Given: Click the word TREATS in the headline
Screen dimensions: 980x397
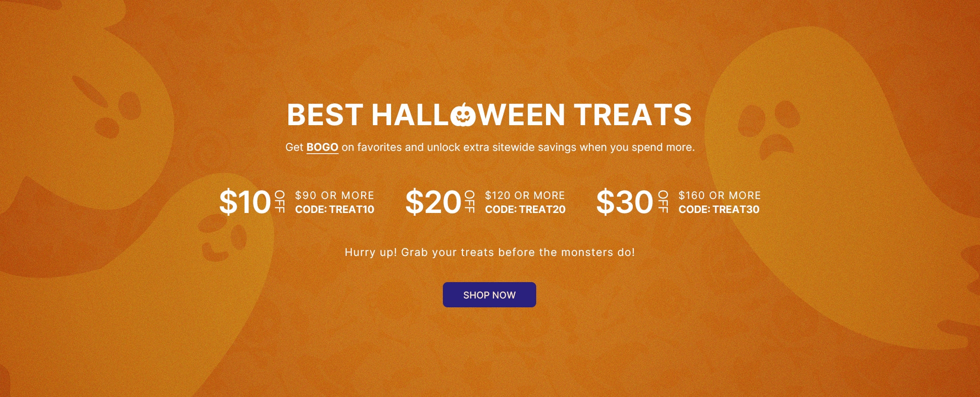Looking at the screenshot, I should [x=632, y=115].
